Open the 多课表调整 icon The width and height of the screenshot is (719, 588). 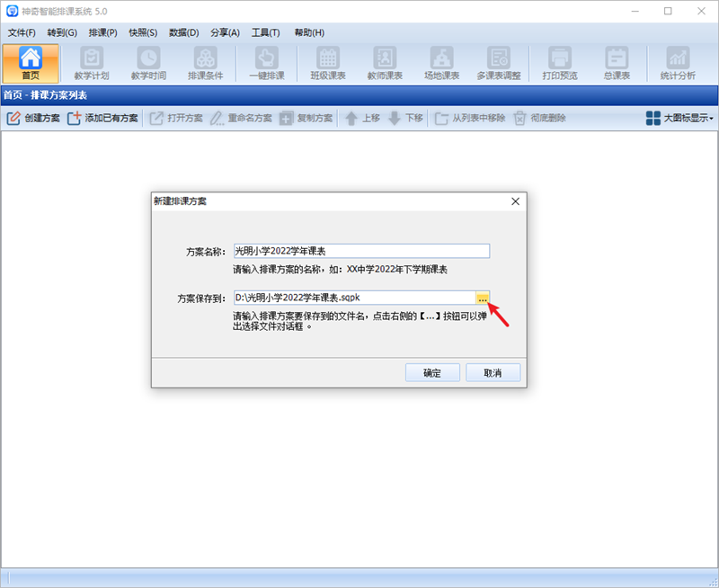point(499,63)
